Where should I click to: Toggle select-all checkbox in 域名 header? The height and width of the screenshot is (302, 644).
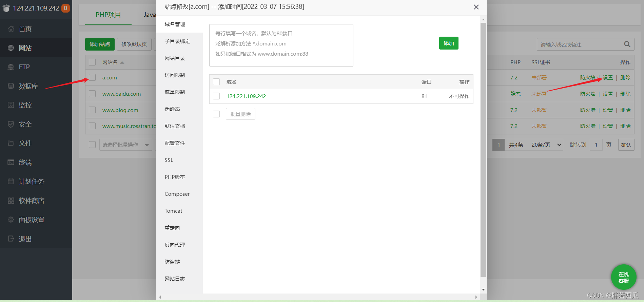[x=216, y=82]
